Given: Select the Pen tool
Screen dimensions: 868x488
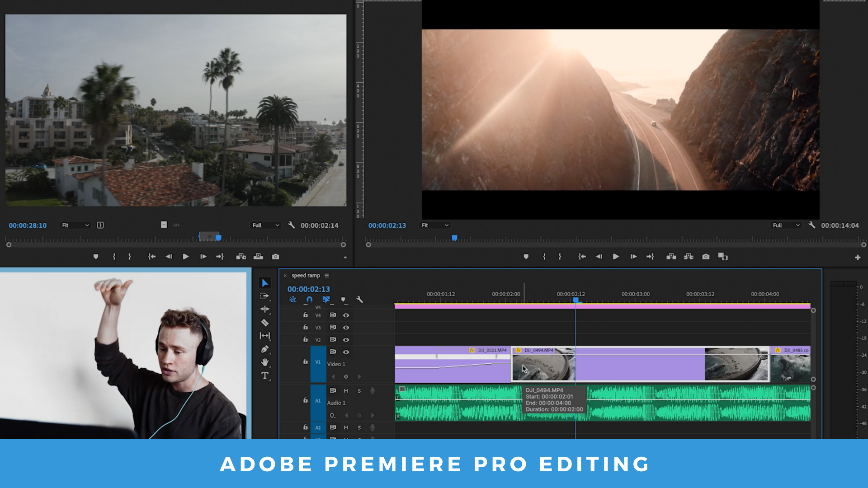Looking at the screenshot, I should [265, 349].
